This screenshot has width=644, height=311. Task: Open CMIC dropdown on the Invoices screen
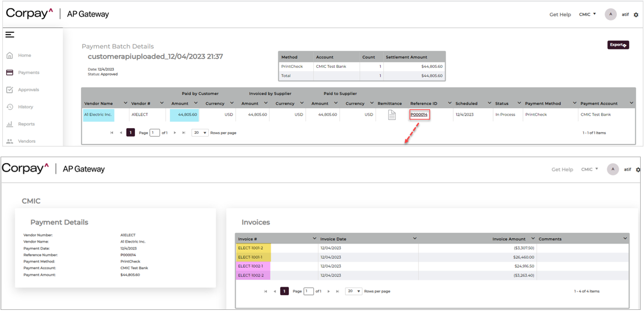point(590,169)
